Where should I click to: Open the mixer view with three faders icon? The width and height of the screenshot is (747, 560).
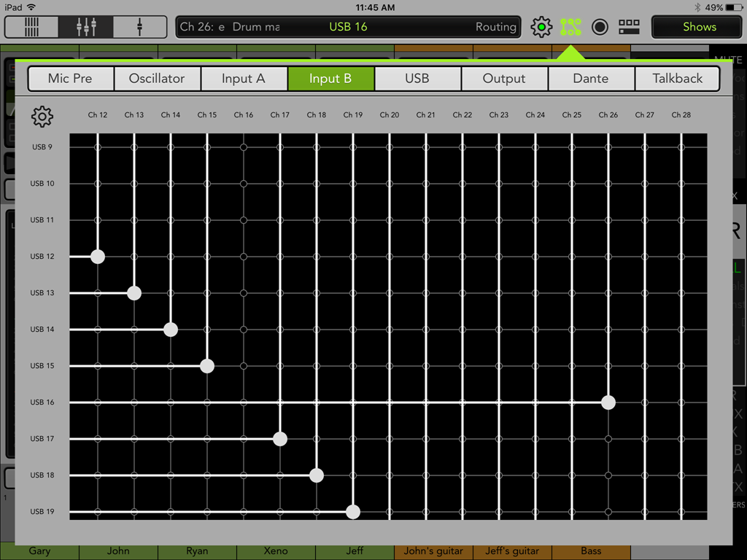coord(86,27)
